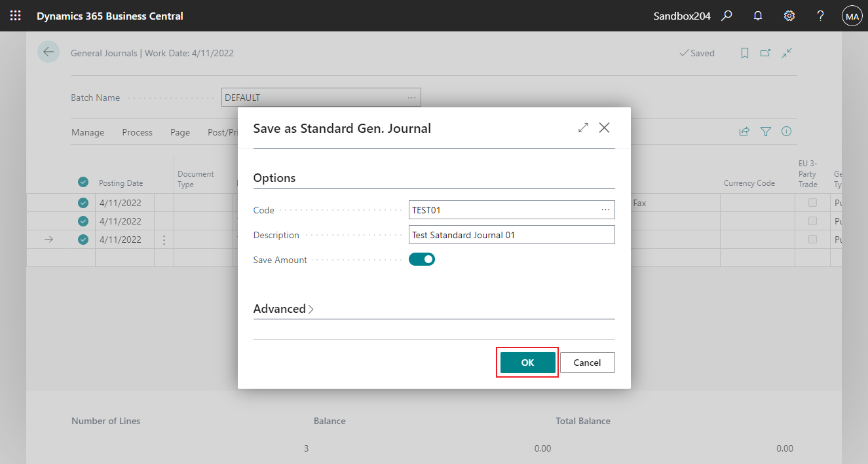Open the Batch Name lookup ellipsis
The height and width of the screenshot is (464, 868).
click(x=411, y=97)
